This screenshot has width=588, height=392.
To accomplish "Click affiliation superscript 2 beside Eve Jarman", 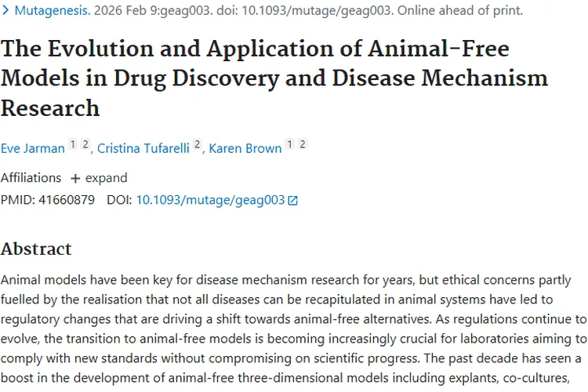I will pos(85,145).
